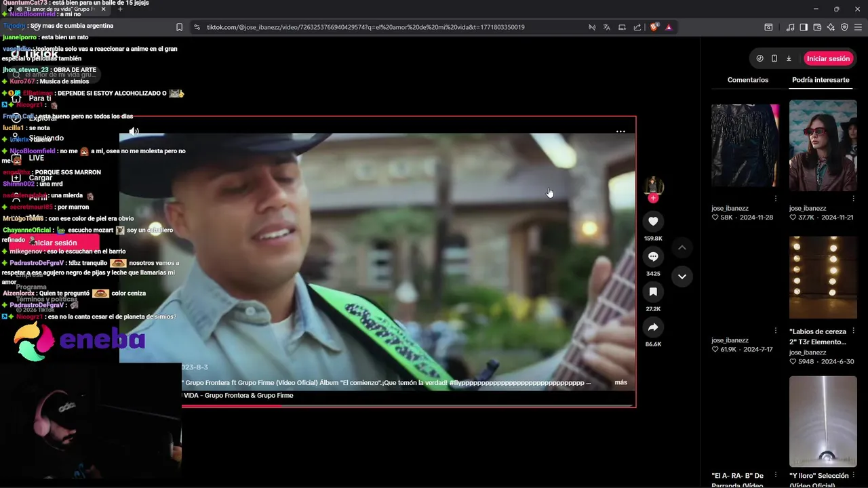Click the TikTok URL address field

[366, 27]
